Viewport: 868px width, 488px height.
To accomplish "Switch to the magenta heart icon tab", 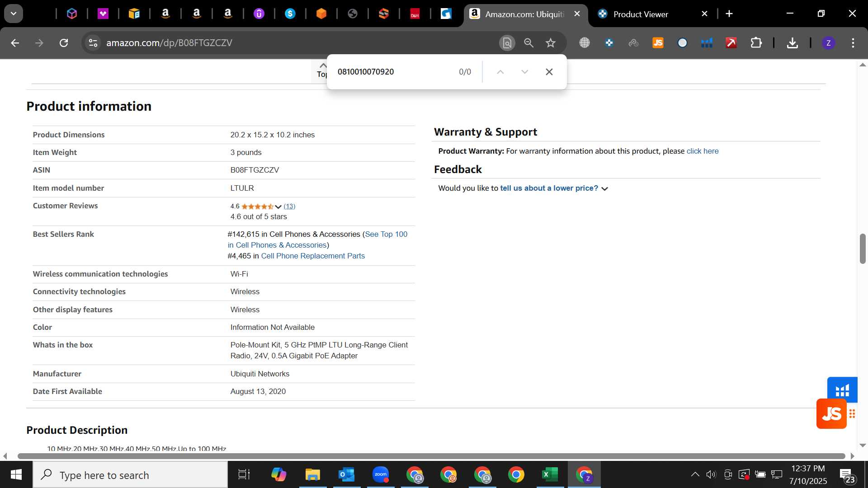I will 103,14.
